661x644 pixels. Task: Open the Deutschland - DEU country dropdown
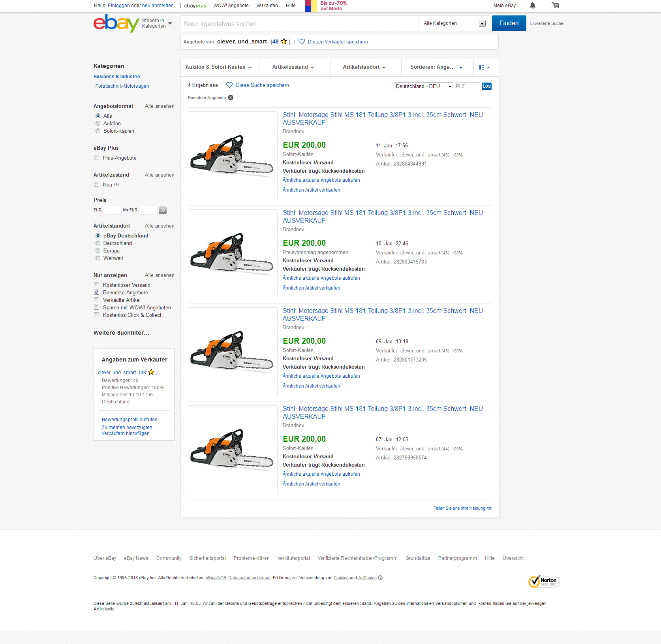423,87
